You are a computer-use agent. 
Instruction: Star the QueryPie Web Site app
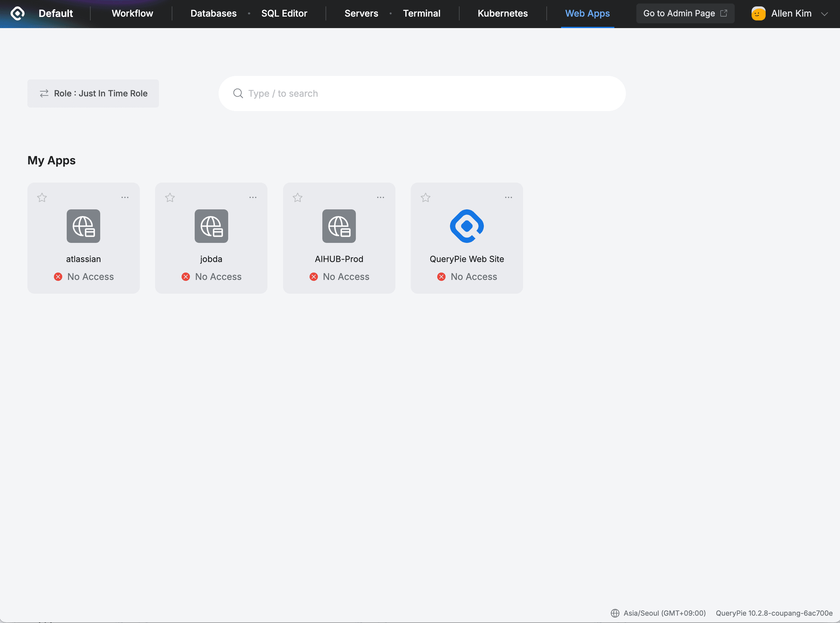point(425,198)
